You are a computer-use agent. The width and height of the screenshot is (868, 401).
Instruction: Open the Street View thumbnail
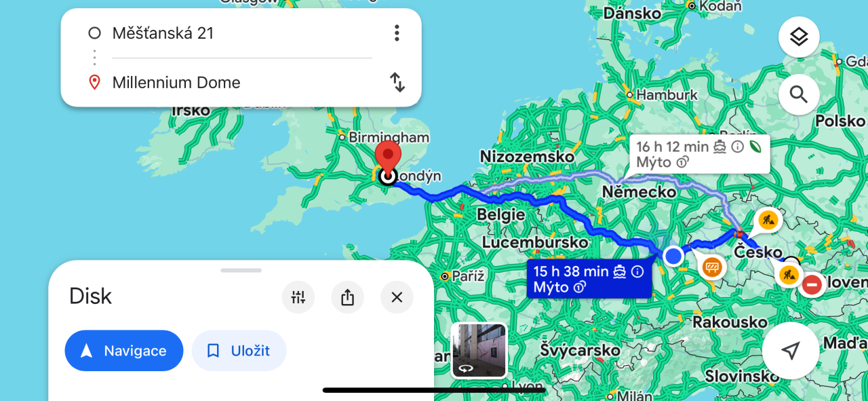479,350
